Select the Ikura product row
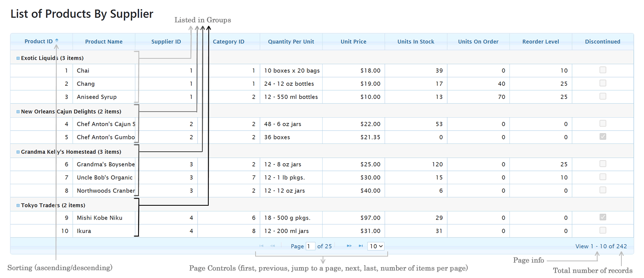The width and height of the screenshot is (644, 278). [322, 231]
